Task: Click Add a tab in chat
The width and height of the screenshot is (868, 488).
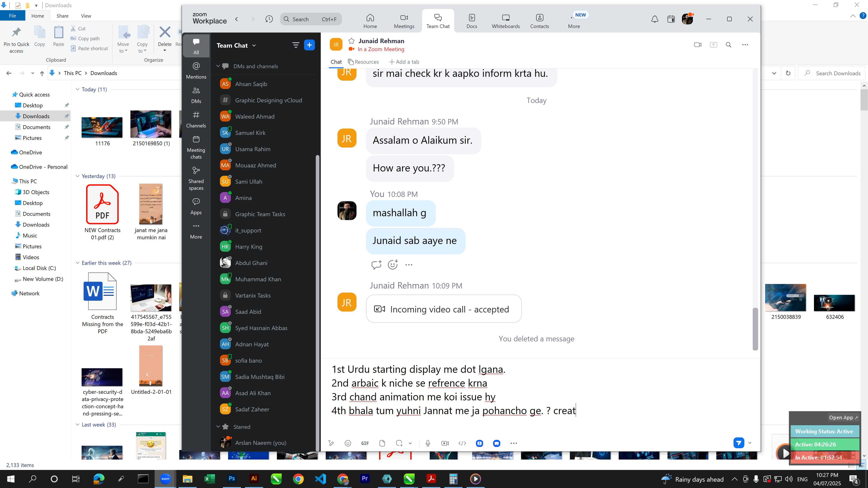Action: pyautogui.click(x=404, y=62)
